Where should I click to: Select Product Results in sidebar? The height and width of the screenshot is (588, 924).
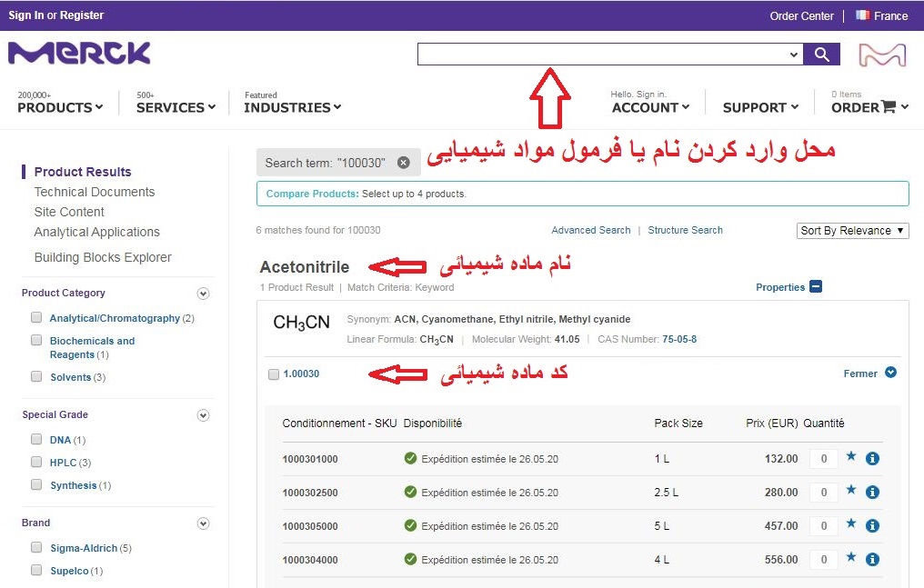(83, 172)
